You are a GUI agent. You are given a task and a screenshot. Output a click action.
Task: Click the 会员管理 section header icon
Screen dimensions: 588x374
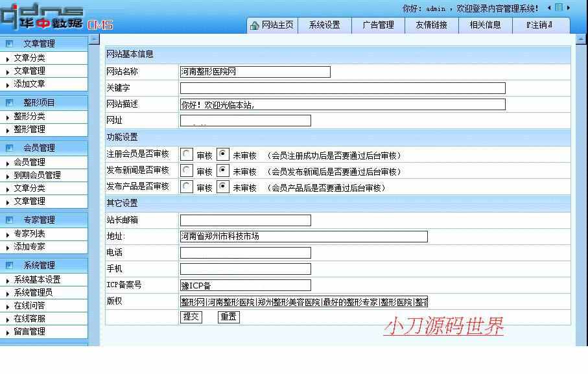(9, 148)
